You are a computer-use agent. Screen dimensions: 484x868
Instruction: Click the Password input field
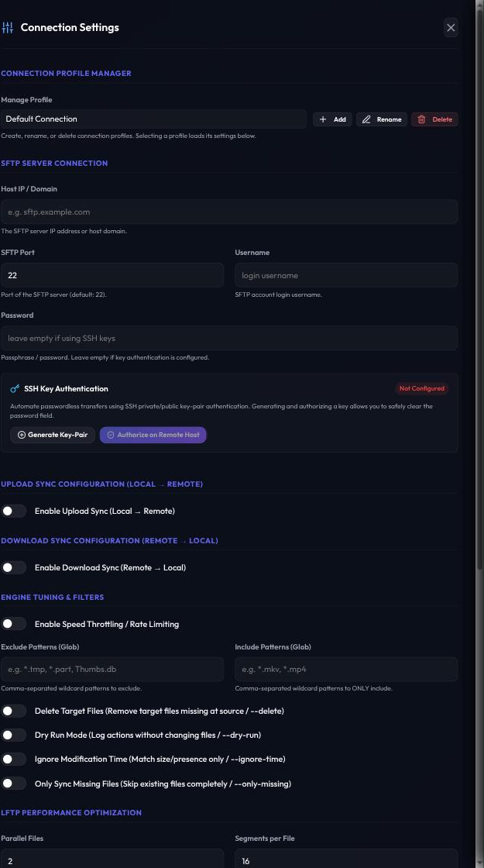(x=229, y=338)
